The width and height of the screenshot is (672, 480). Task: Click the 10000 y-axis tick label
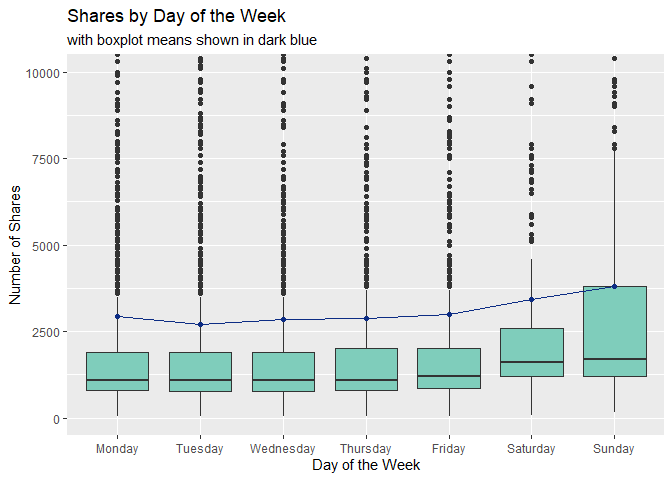(x=47, y=73)
